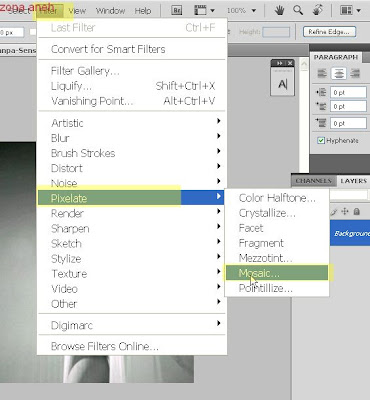Choose Mosaic... filter
This screenshot has width=370, height=400.
tap(277, 273)
